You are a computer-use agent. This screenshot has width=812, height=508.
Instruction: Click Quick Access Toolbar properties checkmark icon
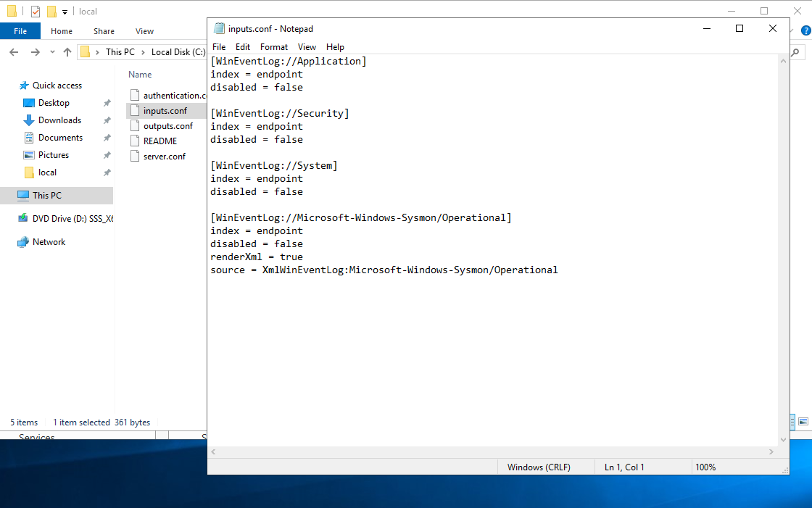36,12
